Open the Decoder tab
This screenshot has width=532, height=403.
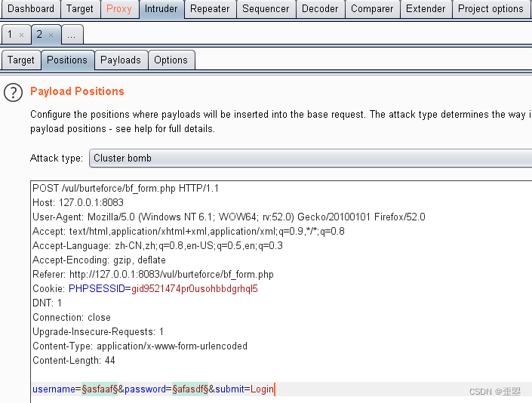point(320,9)
